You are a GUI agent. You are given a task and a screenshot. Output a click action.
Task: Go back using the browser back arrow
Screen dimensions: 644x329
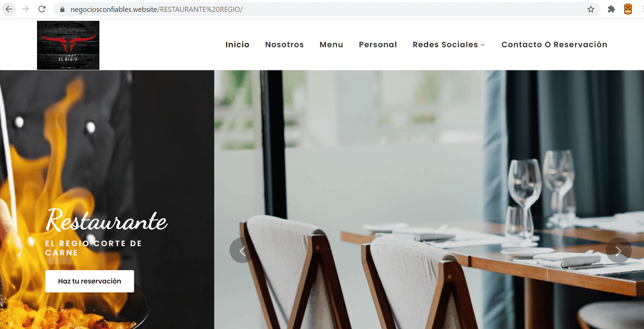click(9, 9)
